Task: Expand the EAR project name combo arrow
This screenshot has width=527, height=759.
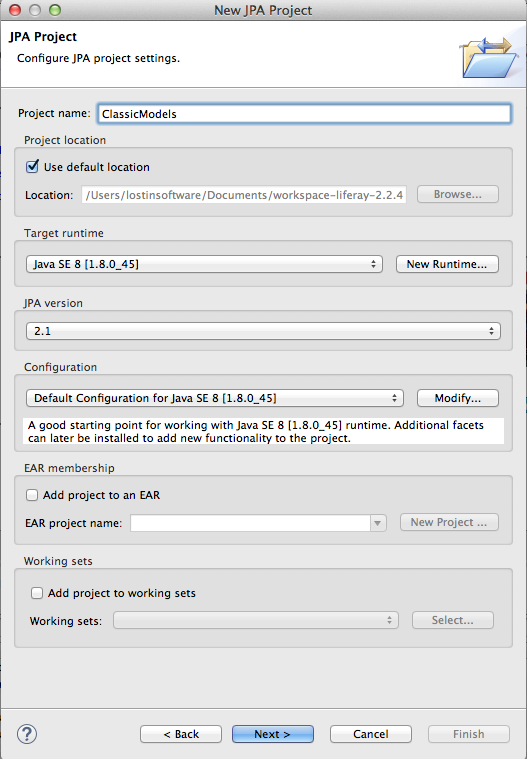Action: click(x=378, y=523)
